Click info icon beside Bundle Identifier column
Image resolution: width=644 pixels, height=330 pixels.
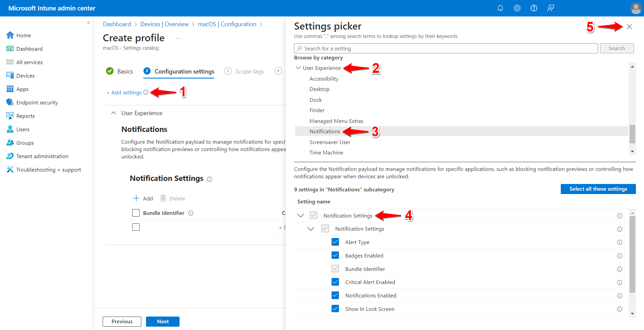tap(191, 213)
